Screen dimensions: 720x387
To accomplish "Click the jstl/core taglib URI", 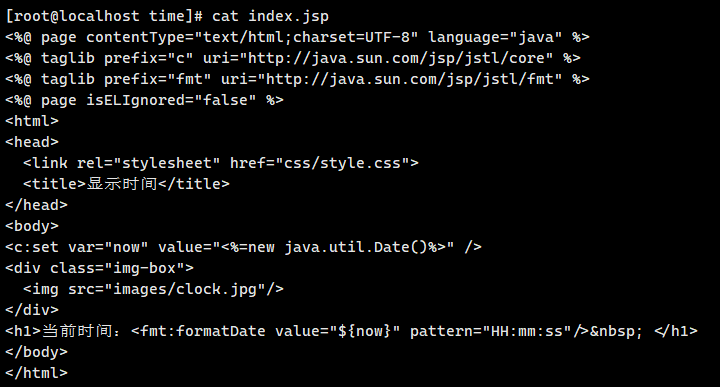I will 399,58.
